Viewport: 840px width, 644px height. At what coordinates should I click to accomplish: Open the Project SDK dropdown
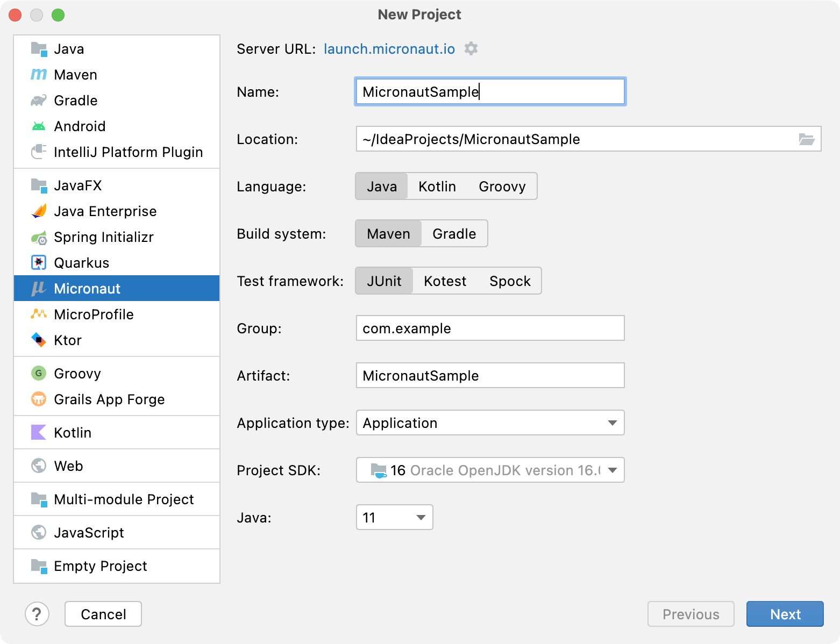490,470
